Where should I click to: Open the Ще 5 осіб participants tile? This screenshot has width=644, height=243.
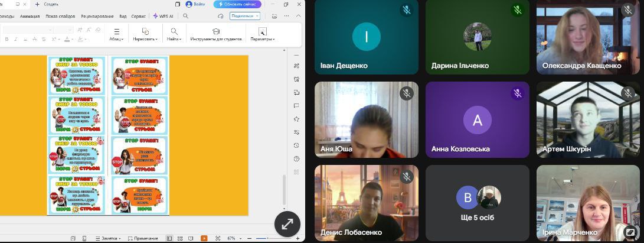[478, 203]
